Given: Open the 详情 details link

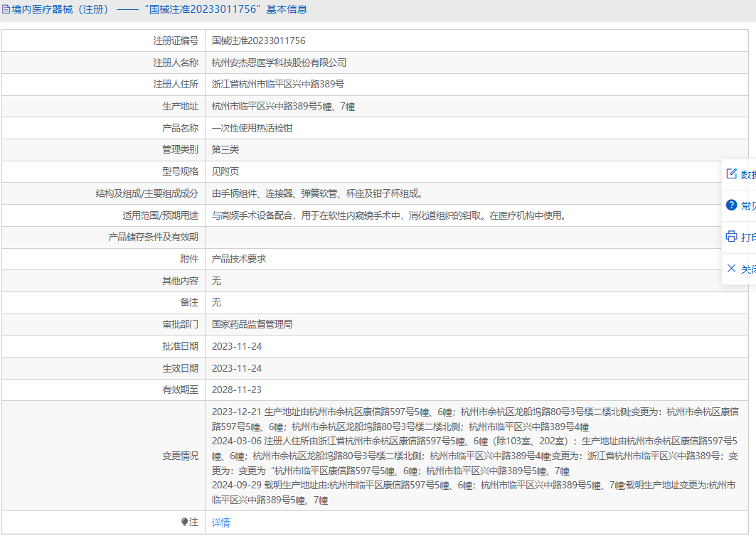Looking at the screenshot, I should click(221, 522).
